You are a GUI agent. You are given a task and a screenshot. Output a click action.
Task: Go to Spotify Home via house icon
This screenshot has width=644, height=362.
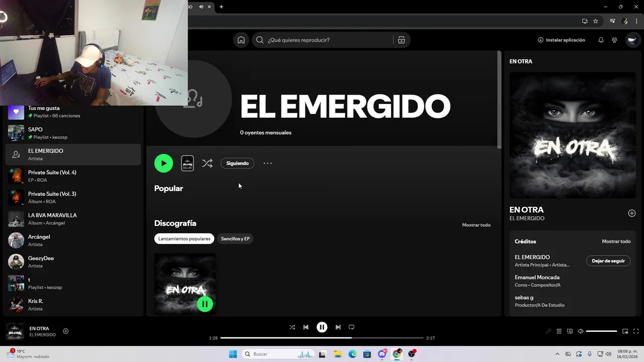point(241,40)
